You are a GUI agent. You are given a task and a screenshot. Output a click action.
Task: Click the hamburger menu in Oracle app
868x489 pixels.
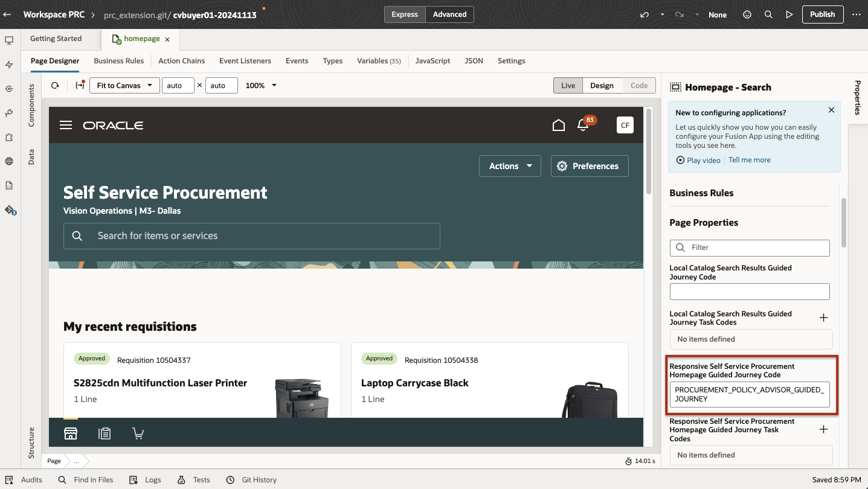(66, 125)
